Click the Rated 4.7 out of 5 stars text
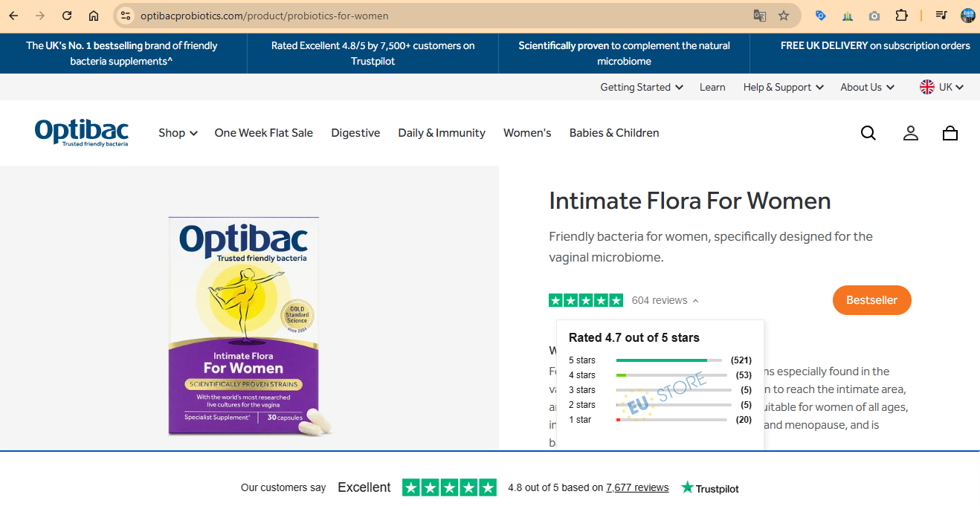This screenshot has height=506, width=980. point(634,337)
